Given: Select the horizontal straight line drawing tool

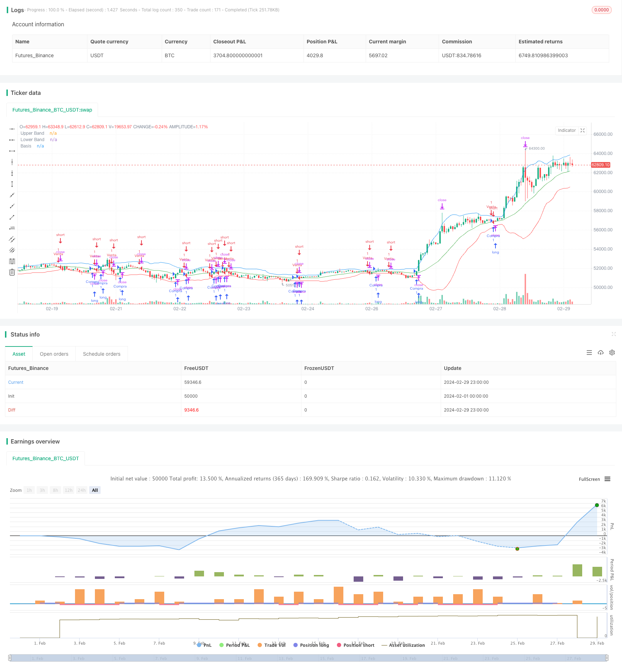Looking at the screenshot, I should click(x=12, y=129).
